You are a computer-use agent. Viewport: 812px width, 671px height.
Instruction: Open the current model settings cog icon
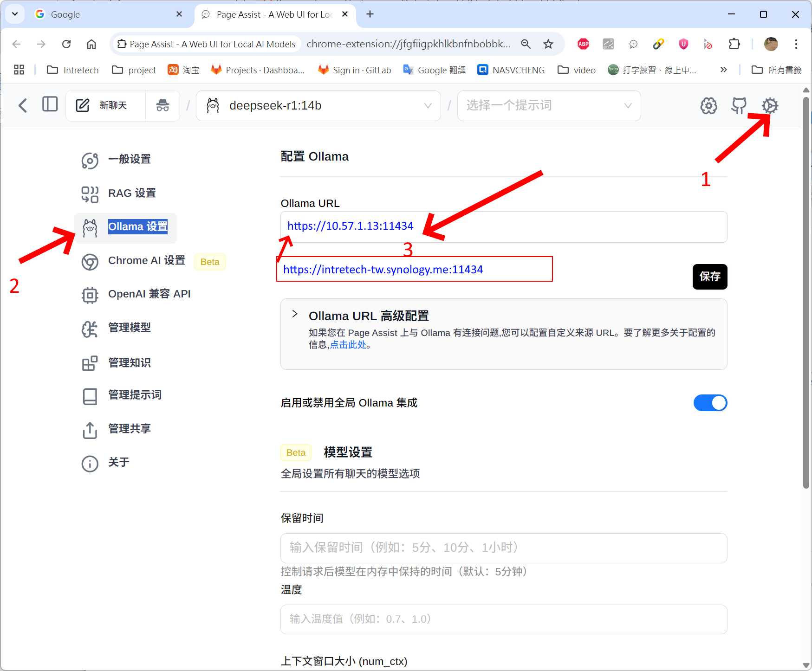(x=708, y=106)
